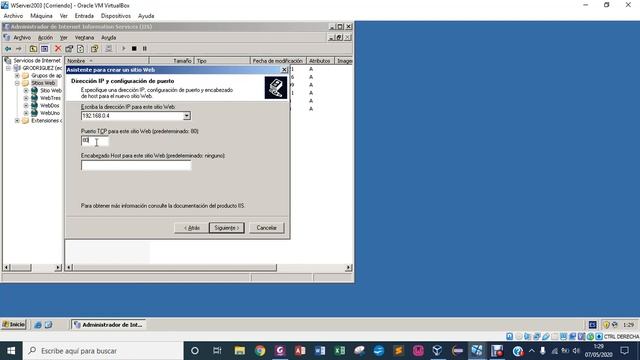Image resolution: width=640 pixels, height=360 pixels.
Task: Click the right arrow of the list horizontal scrollbar
Action: pos(348,268)
